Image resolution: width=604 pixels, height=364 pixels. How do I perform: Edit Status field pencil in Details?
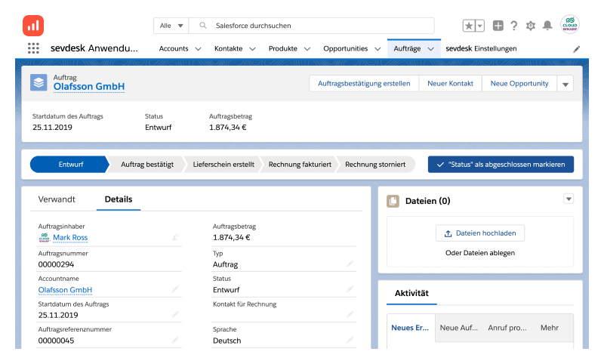[x=350, y=289]
